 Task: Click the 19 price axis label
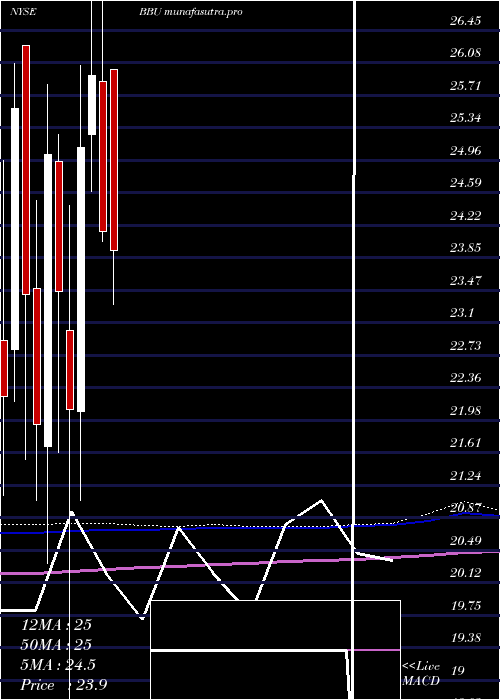[459, 671]
